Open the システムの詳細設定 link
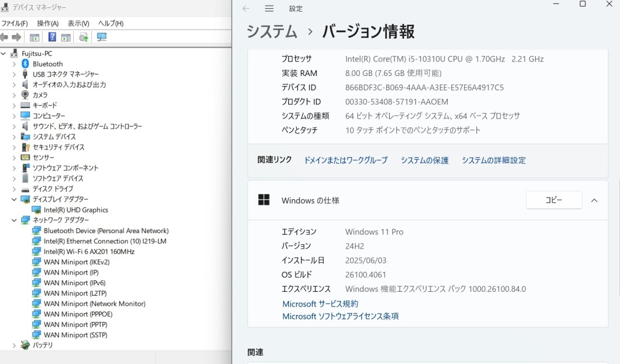 (x=494, y=160)
